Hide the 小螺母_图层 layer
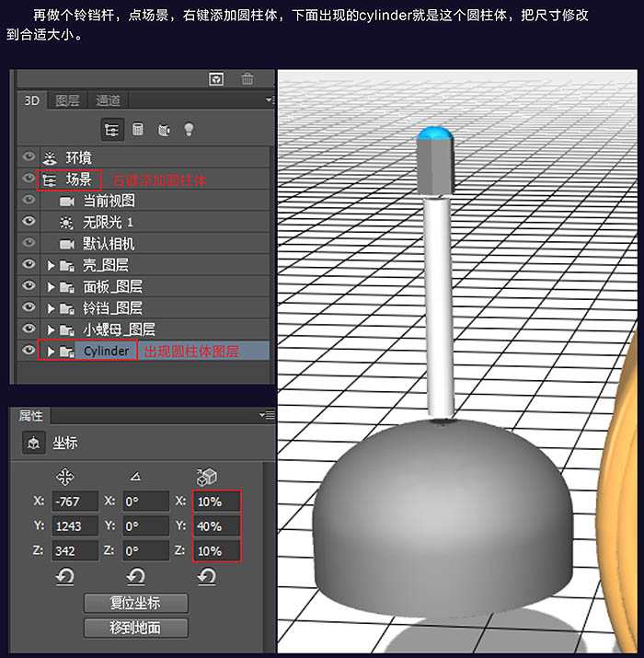This screenshot has height=658, width=644. tap(29, 329)
